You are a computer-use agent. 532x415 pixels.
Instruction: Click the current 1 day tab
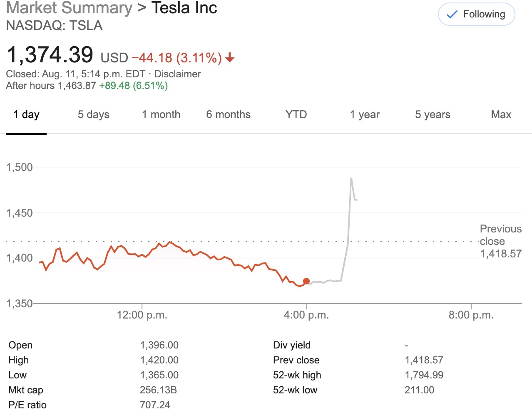point(26,114)
